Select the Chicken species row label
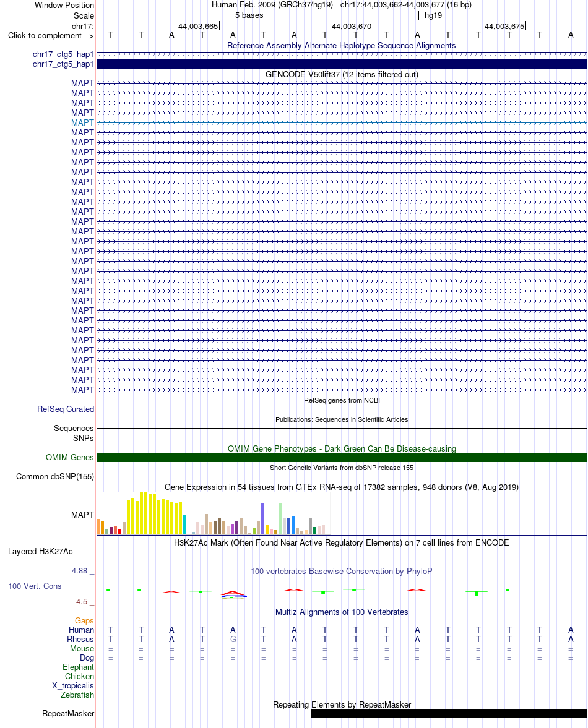 click(x=79, y=677)
